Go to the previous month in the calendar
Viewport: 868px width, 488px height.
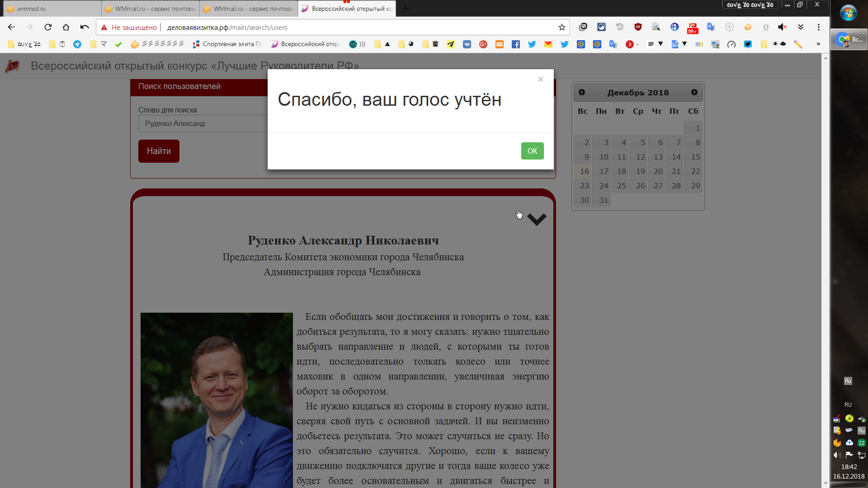(582, 92)
